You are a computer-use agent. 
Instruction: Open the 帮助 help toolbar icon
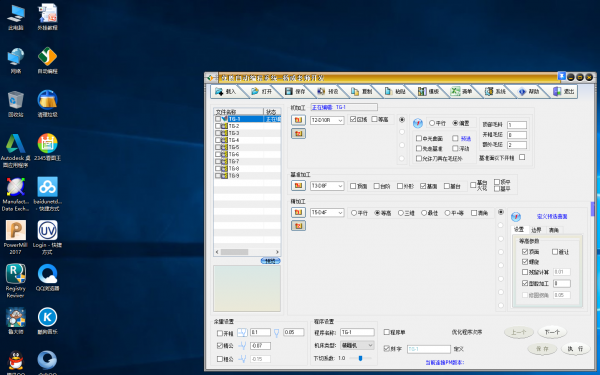click(x=522, y=92)
